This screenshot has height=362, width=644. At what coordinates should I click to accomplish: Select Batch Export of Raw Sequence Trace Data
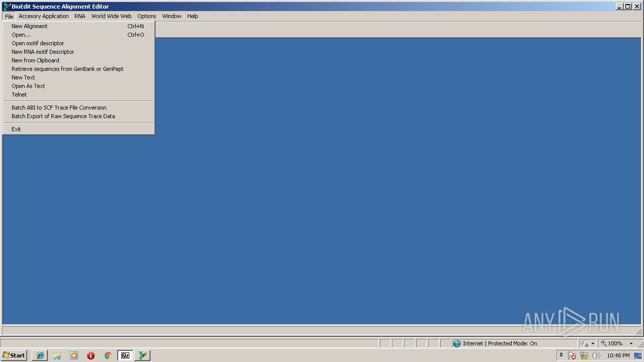78,116
